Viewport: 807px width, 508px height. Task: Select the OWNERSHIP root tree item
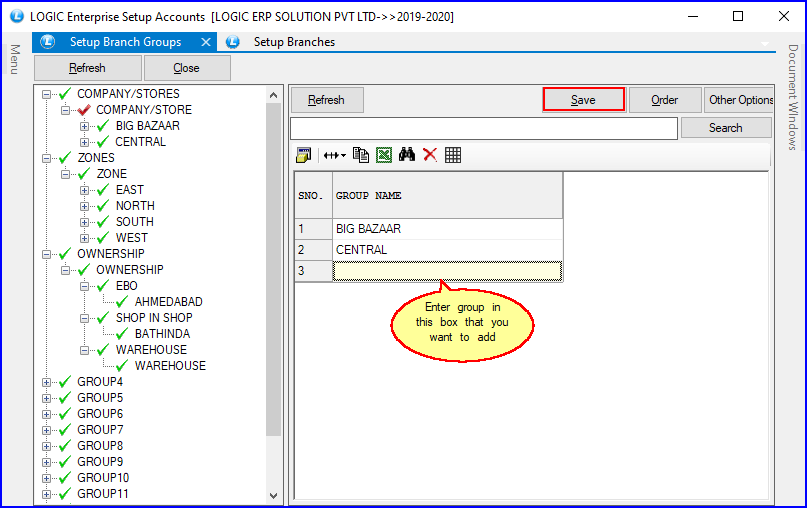click(111, 254)
